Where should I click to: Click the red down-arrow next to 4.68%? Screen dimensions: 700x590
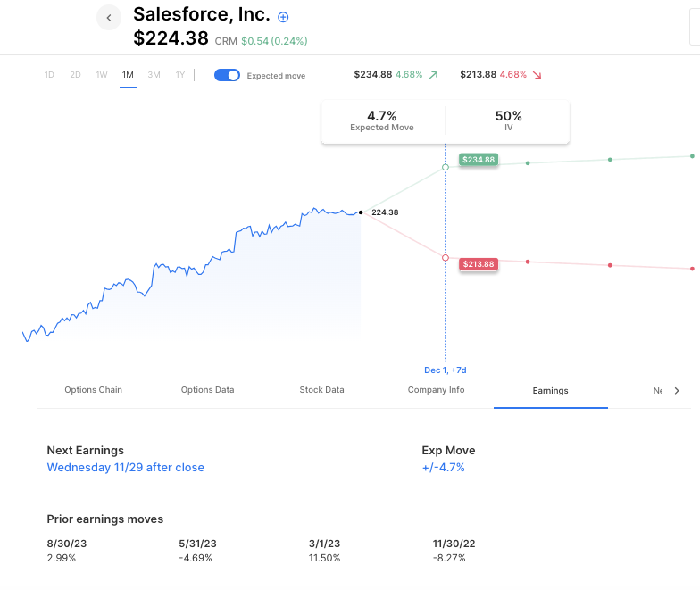pyautogui.click(x=537, y=75)
